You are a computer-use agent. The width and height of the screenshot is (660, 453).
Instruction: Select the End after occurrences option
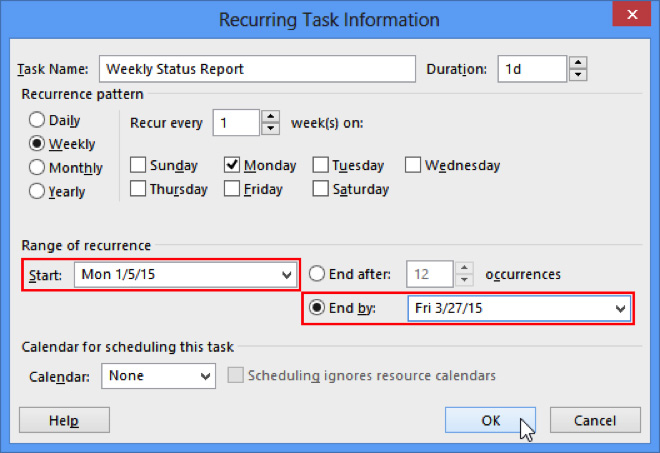click(317, 274)
